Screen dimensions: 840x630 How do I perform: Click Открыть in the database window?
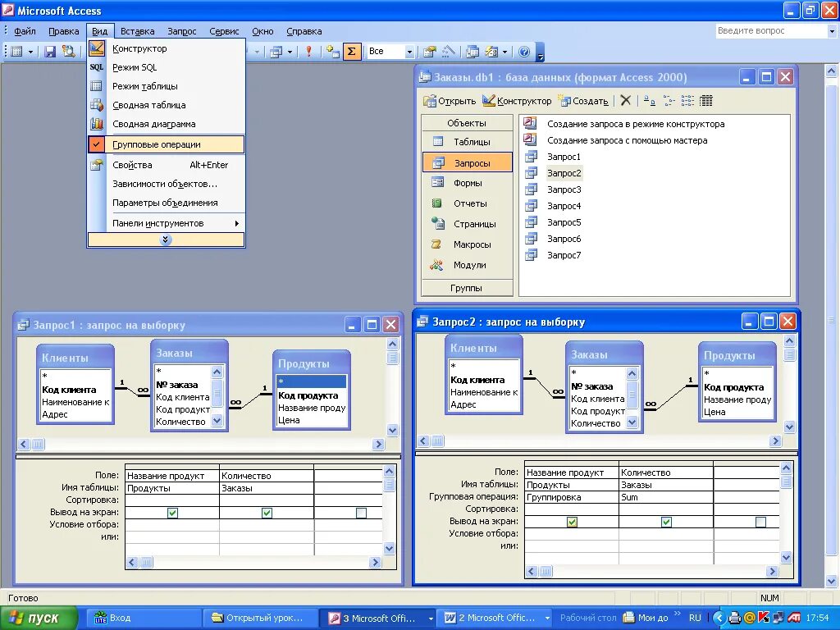coord(450,101)
